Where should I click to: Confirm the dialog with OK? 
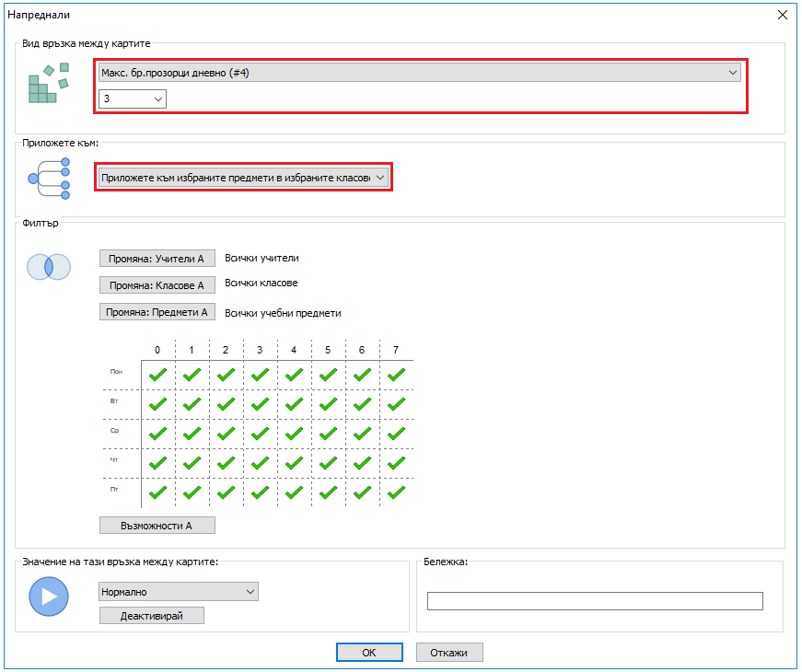(x=368, y=653)
